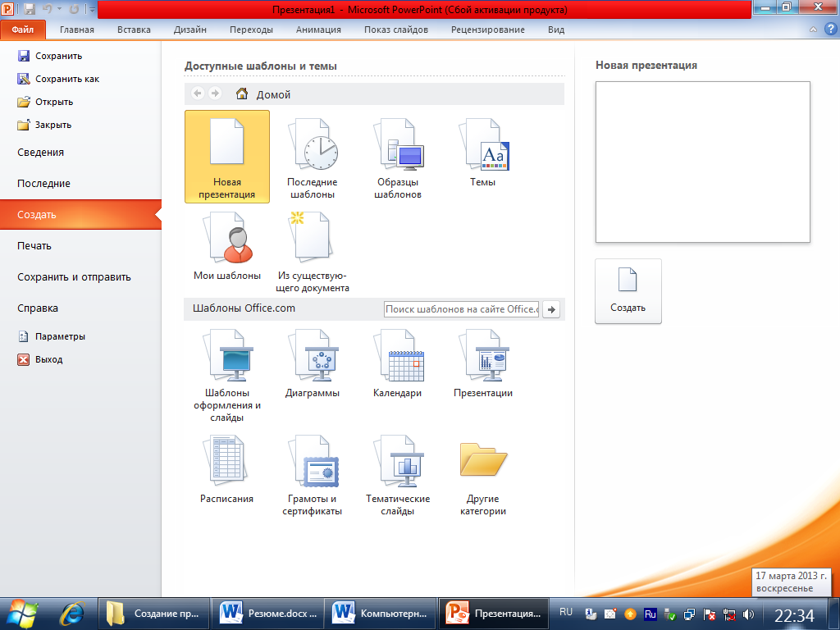Select the Создать section
The image size is (840, 630).
80,214
